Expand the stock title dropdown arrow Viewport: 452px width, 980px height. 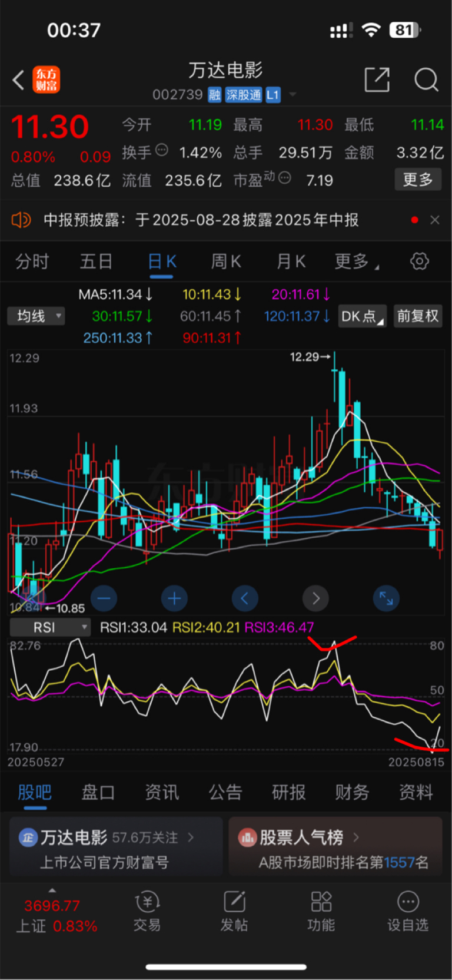coord(293,95)
